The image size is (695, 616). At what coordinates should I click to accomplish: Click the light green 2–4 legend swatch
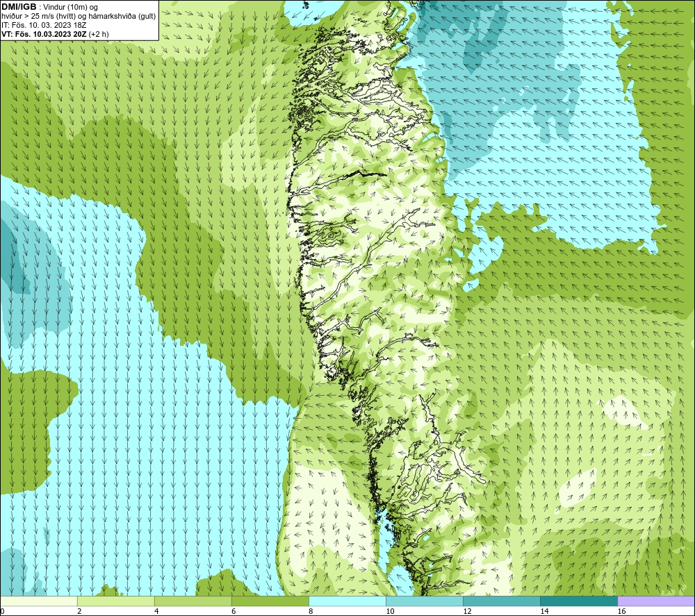115,601
